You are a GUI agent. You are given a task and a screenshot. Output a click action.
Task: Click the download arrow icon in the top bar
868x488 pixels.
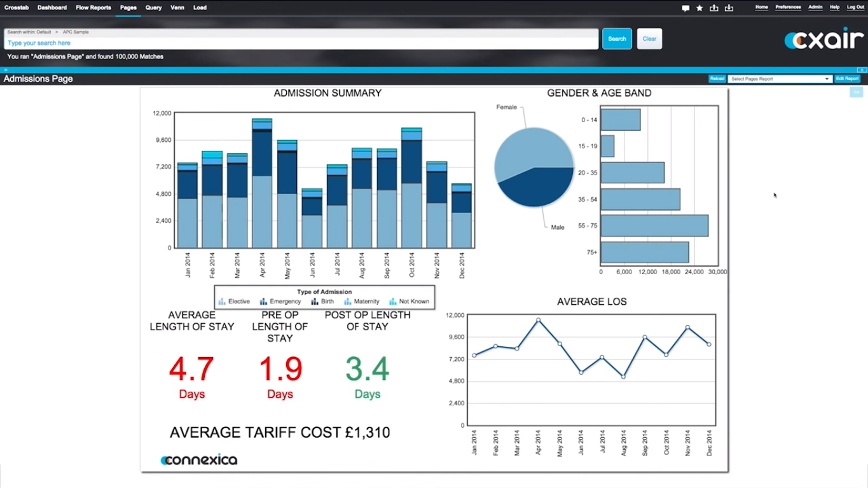pyautogui.click(x=728, y=7)
